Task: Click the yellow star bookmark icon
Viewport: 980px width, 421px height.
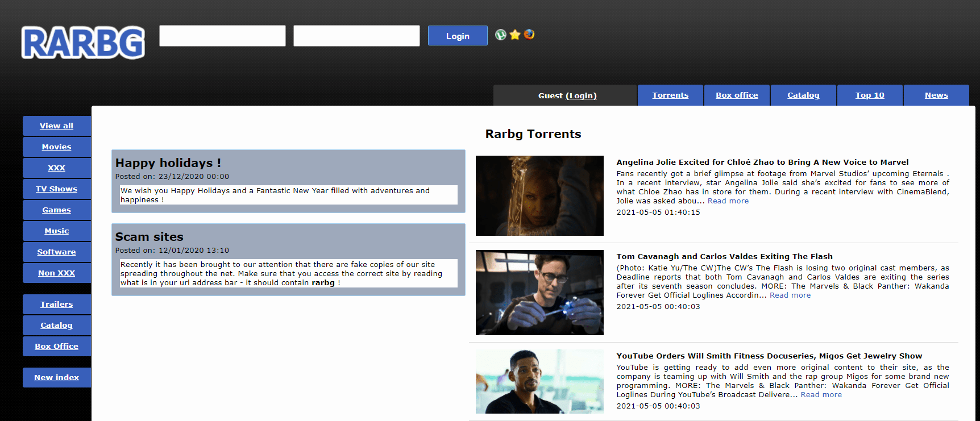Action: [x=515, y=35]
